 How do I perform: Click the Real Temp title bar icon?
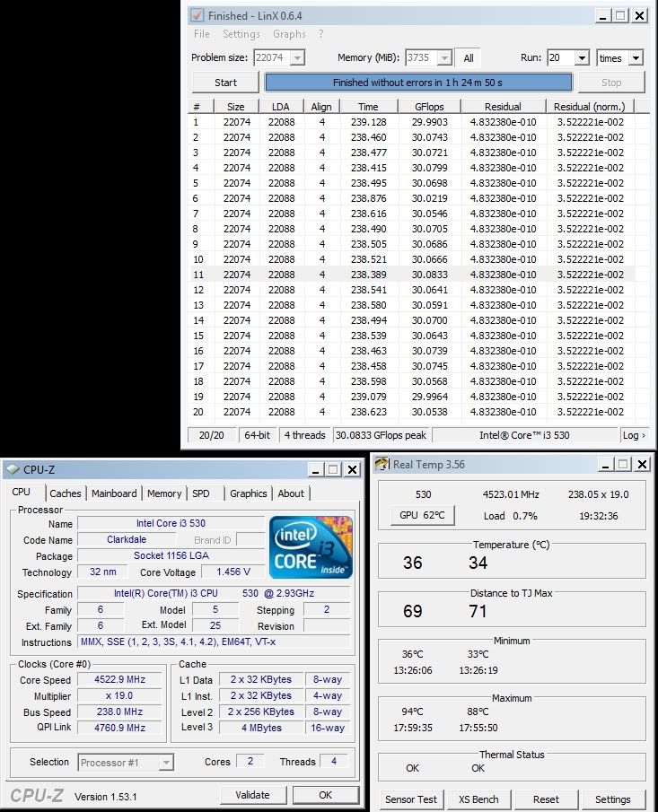click(382, 464)
